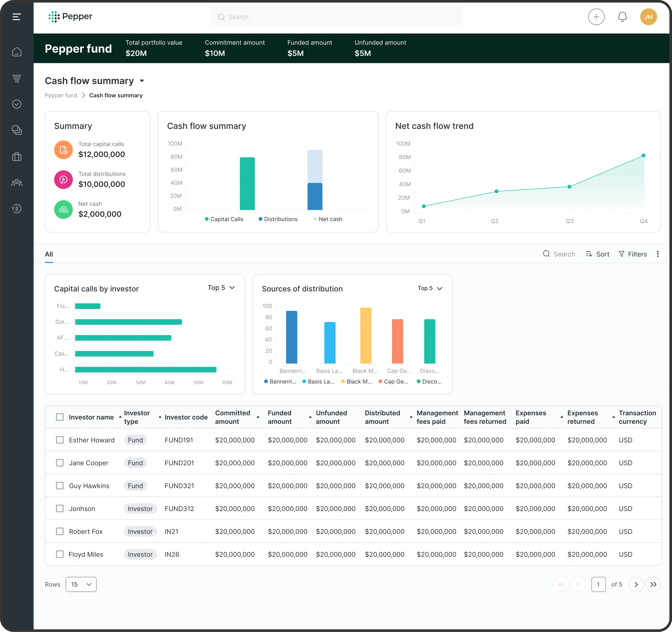Jump to first page double arrow
The image size is (672, 632).
pos(561,584)
